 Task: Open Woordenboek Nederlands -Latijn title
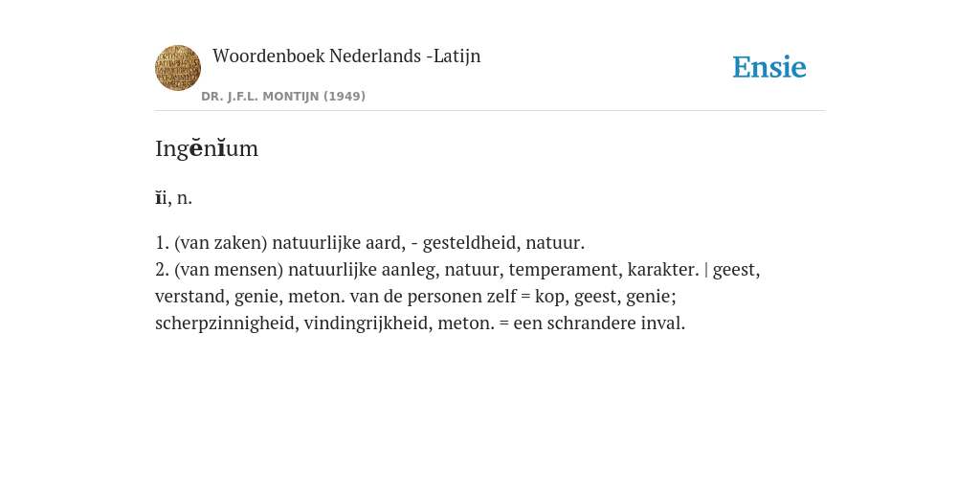tap(346, 56)
